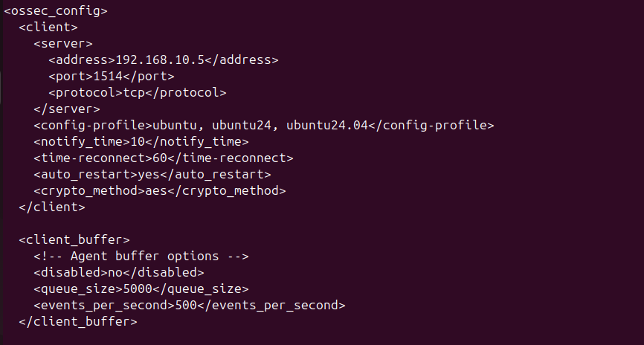Click the opening ossec_config tag
644x345 pixels.
tap(56, 11)
